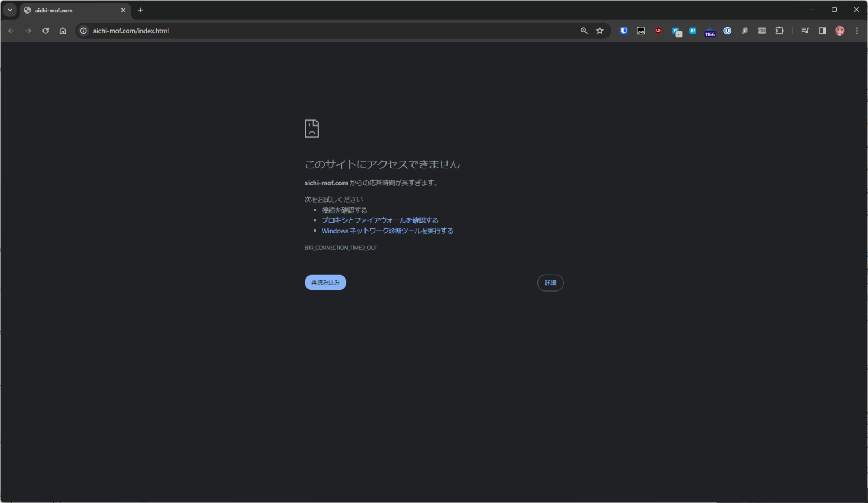868x503 pixels.
Task: Open the media controls icon
Action: (805, 31)
